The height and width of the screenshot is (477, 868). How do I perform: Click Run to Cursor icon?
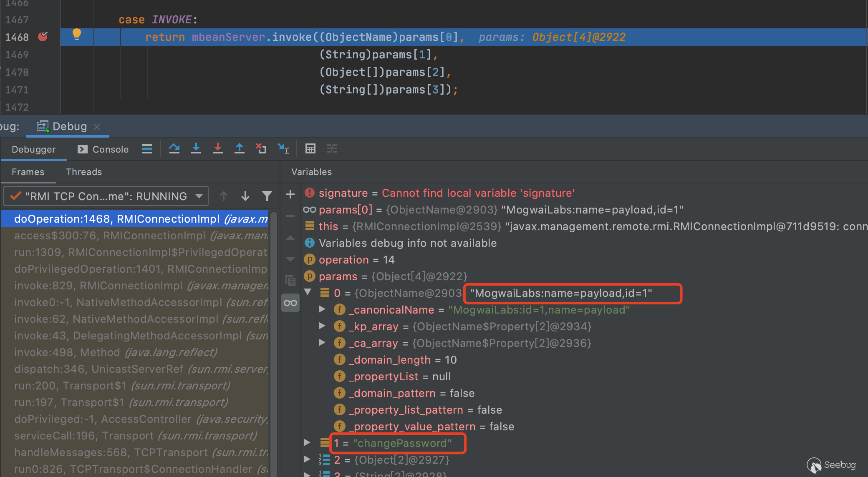coord(283,148)
